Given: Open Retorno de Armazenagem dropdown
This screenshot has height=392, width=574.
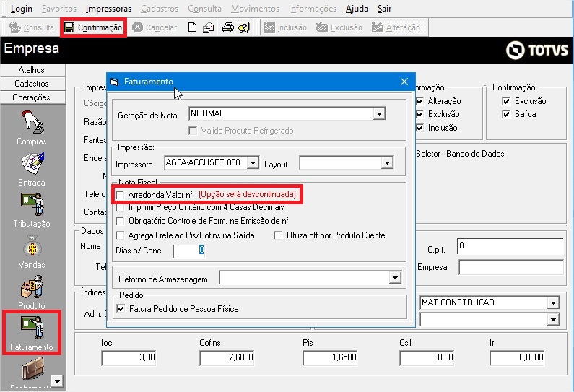Looking at the screenshot, I should pyautogui.click(x=395, y=278).
